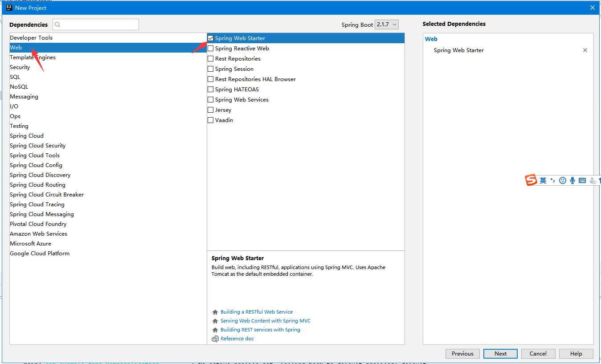Image resolution: width=601 pixels, height=364 pixels.
Task: Click home icon beside Building a RESTful Web Service
Action: [215, 312]
